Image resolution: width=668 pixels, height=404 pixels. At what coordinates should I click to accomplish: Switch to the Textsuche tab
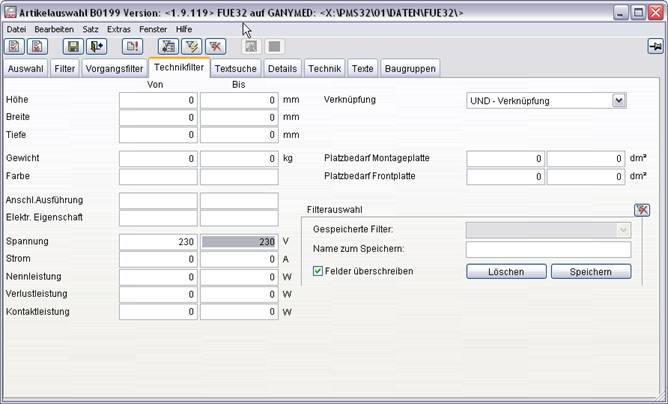coord(236,68)
